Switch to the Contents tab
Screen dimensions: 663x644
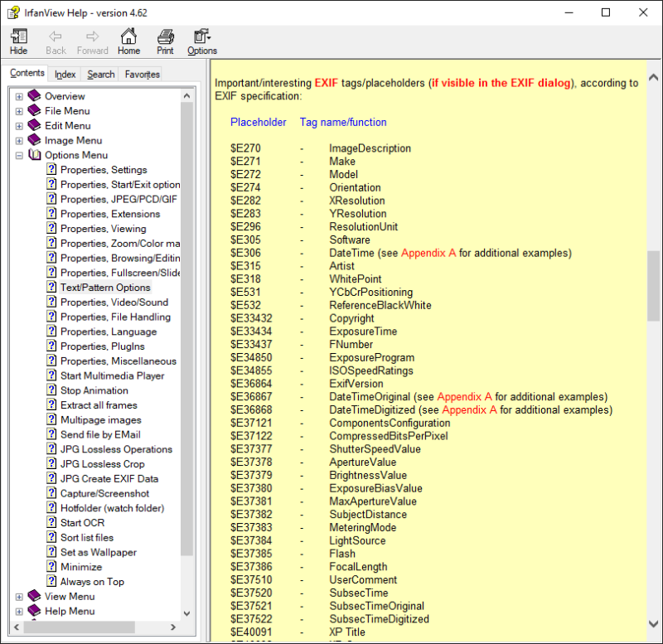click(x=27, y=73)
